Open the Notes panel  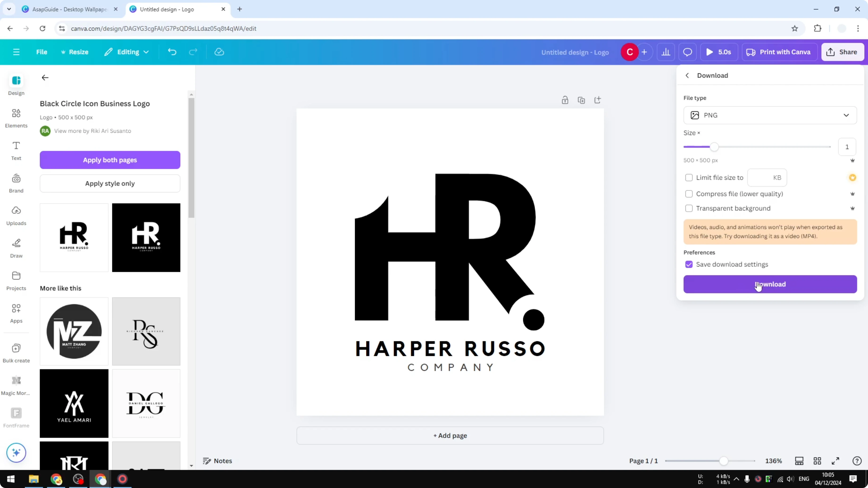tap(217, 461)
